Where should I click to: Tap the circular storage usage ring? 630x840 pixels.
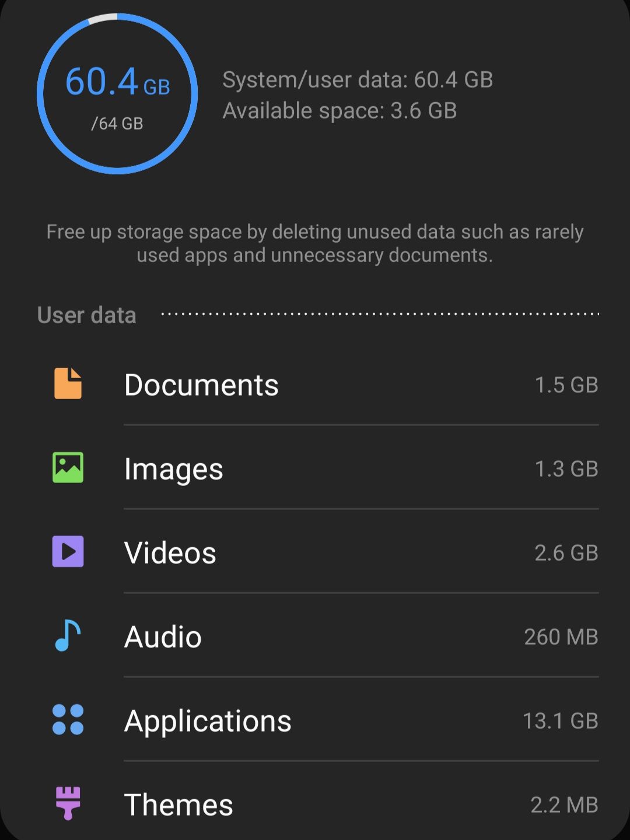[117, 93]
